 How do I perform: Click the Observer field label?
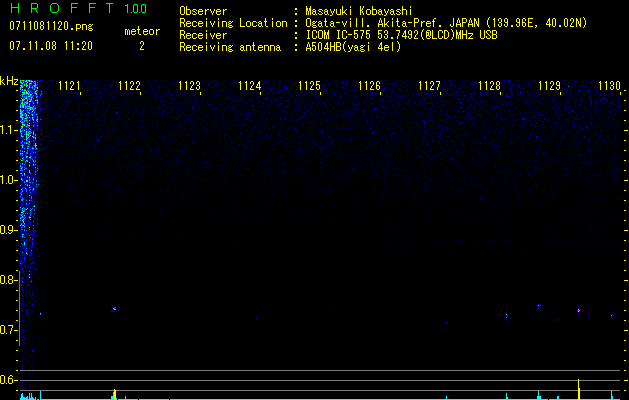[x=203, y=11]
